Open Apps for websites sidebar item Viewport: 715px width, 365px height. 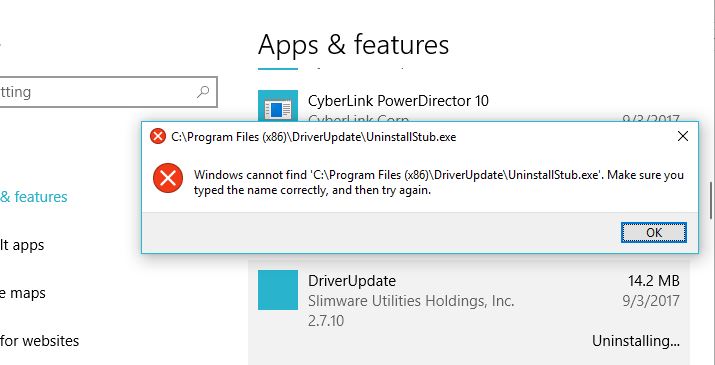coord(40,341)
